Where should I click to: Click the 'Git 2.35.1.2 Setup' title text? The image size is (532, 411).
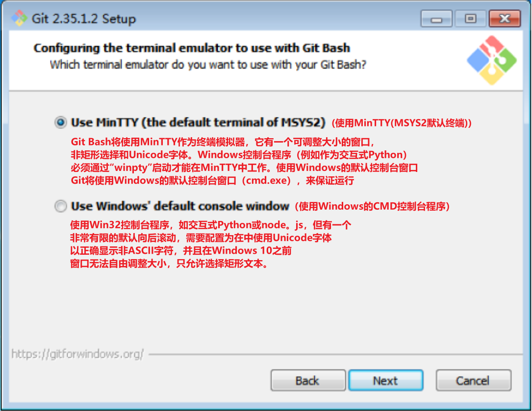point(83,19)
